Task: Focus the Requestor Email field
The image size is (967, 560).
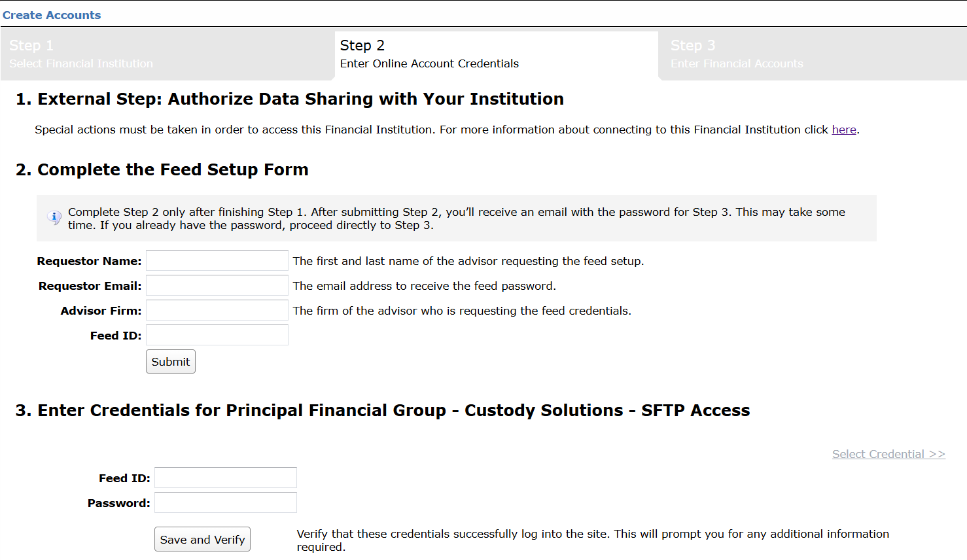Action: click(217, 285)
